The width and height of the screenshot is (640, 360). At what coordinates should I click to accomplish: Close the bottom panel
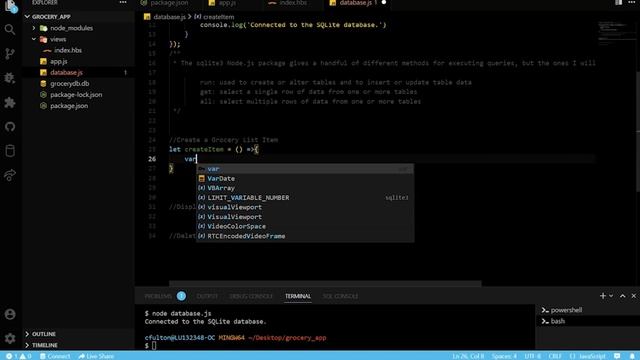pos(633,296)
